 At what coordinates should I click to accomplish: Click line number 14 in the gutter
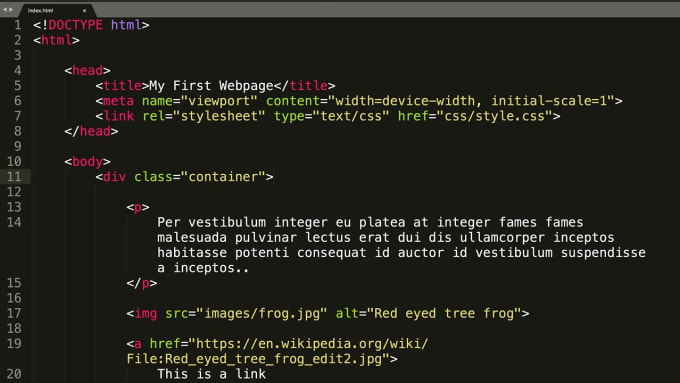[x=14, y=222]
